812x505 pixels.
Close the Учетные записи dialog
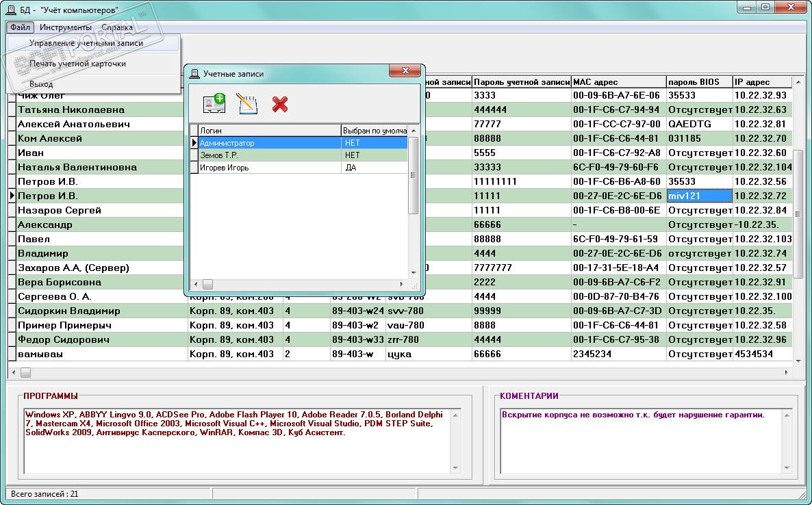click(x=404, y=71)
